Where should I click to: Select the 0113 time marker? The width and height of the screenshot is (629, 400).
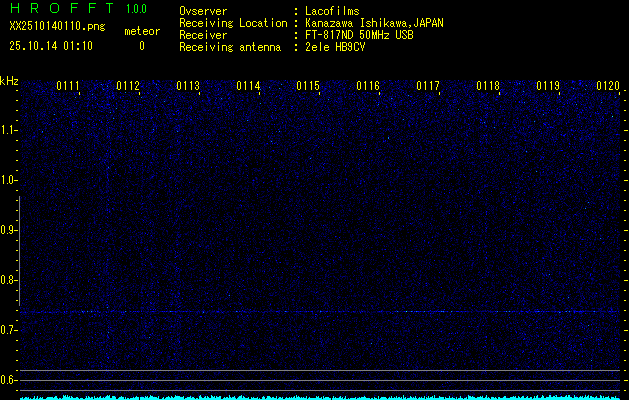(x=188, y=87)
